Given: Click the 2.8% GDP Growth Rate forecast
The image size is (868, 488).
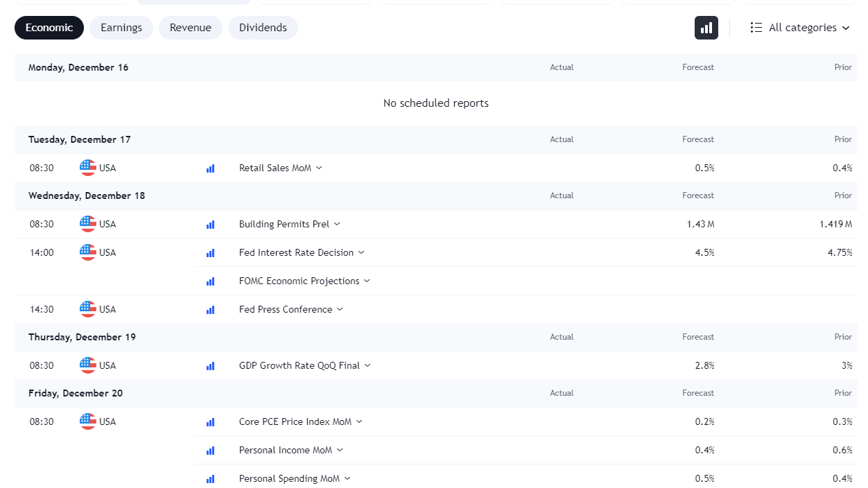Looking at the screenshot, I should (704, 365).
